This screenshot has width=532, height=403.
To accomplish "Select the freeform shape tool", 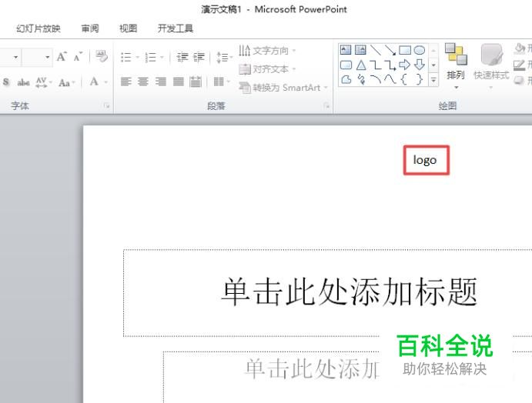I will [346, 80].
